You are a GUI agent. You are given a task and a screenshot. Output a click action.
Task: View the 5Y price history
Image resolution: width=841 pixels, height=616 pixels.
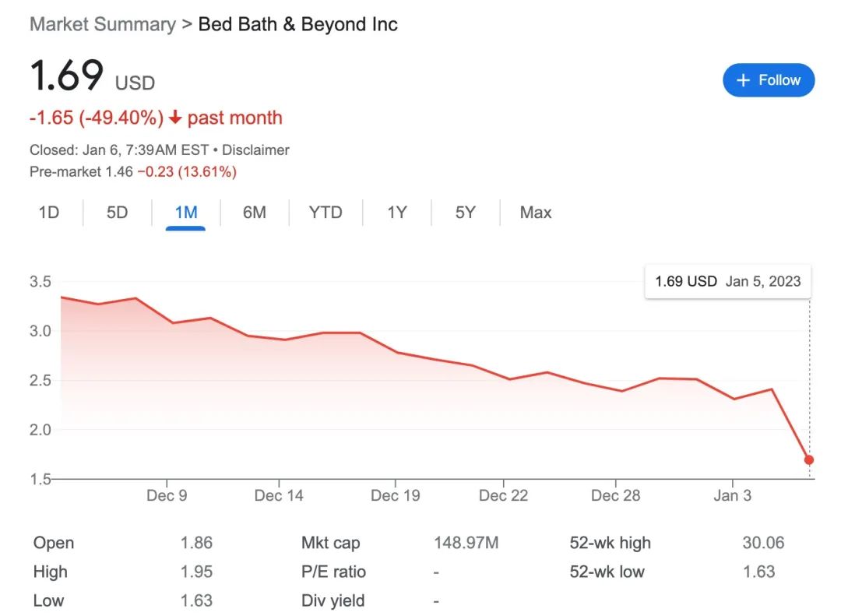[x=465, y=213]
